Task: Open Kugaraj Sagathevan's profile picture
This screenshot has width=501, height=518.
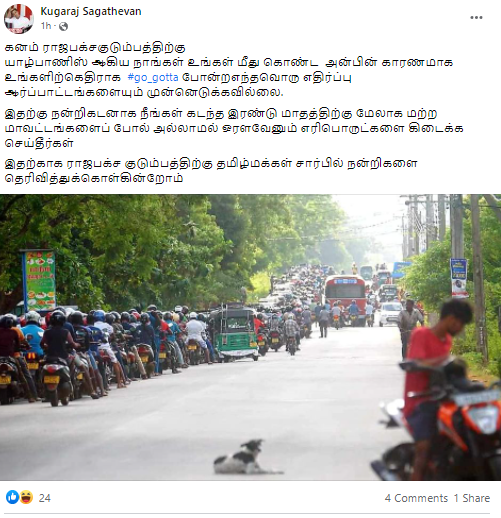Action: 19,19
